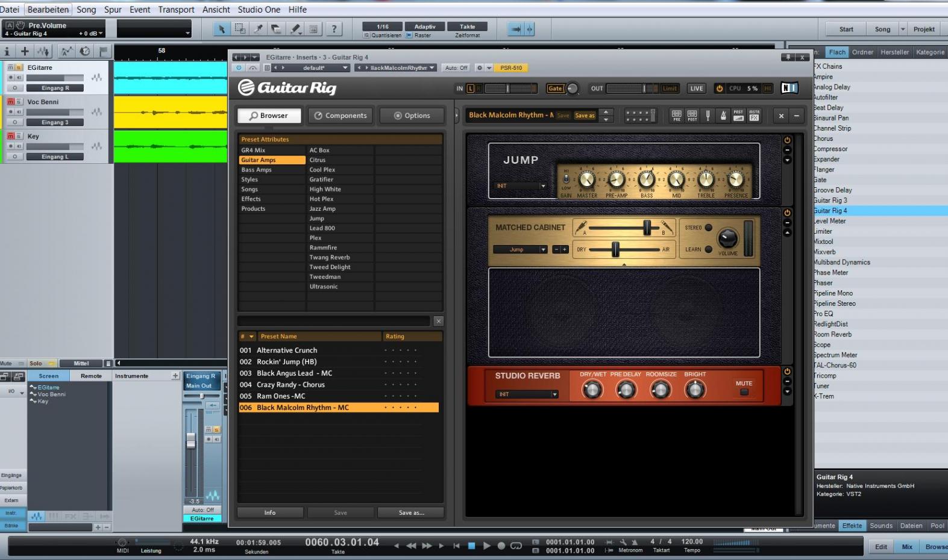This screenshot has height=560, width=948.
Task: Solo the EGitarre track
Action: click(19, 67)
